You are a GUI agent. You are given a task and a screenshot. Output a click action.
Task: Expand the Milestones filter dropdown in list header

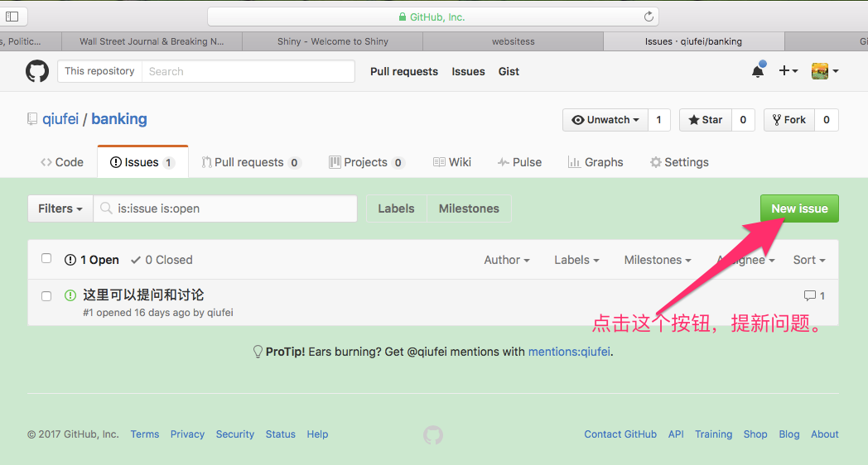click(658, 260)
